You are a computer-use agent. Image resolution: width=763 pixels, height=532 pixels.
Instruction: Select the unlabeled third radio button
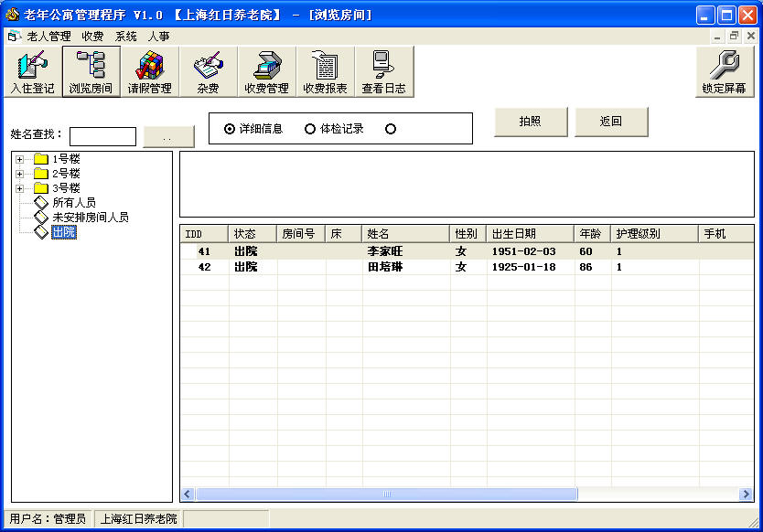[391, 129]
